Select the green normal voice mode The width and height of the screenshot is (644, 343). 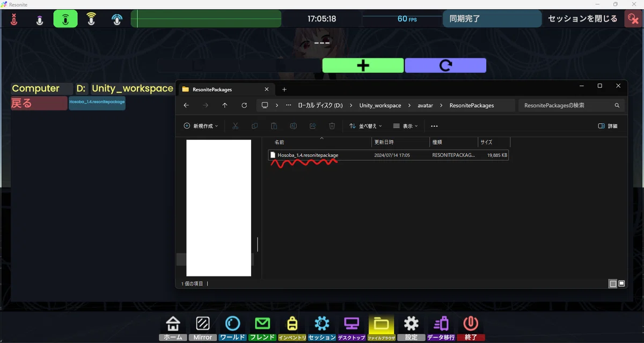65,19
